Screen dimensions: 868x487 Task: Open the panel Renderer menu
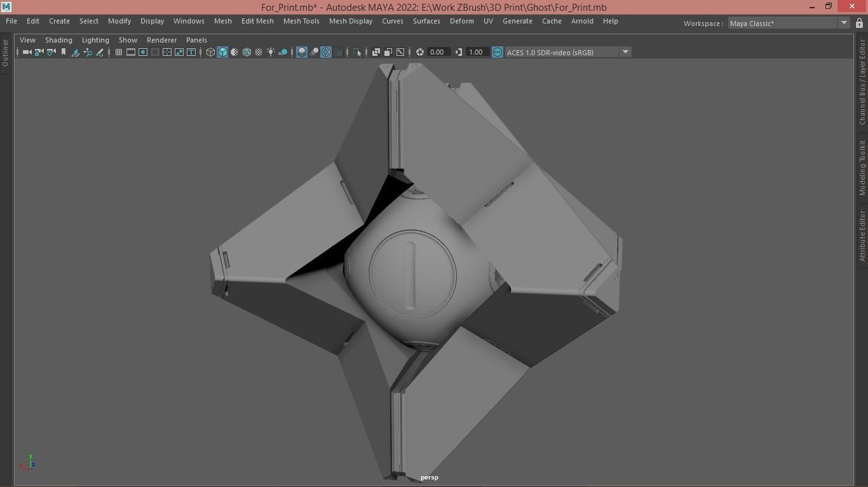161,40
